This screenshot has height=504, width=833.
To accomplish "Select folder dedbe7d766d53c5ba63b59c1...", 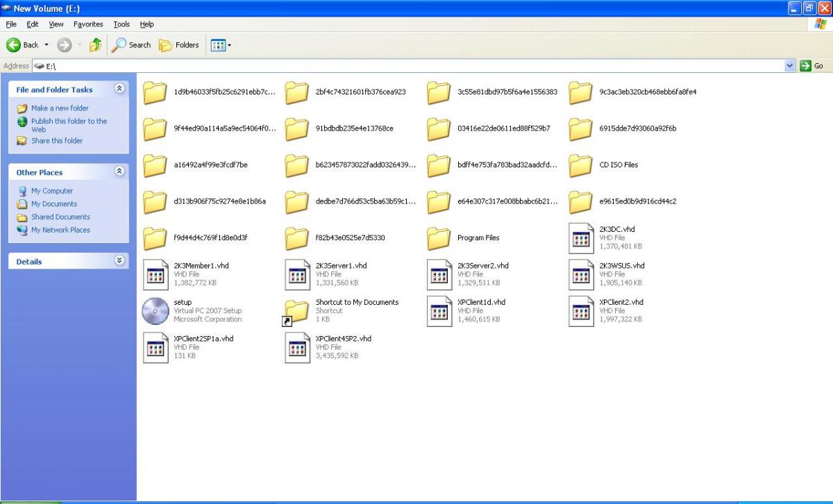I will [x=296, y=202].
